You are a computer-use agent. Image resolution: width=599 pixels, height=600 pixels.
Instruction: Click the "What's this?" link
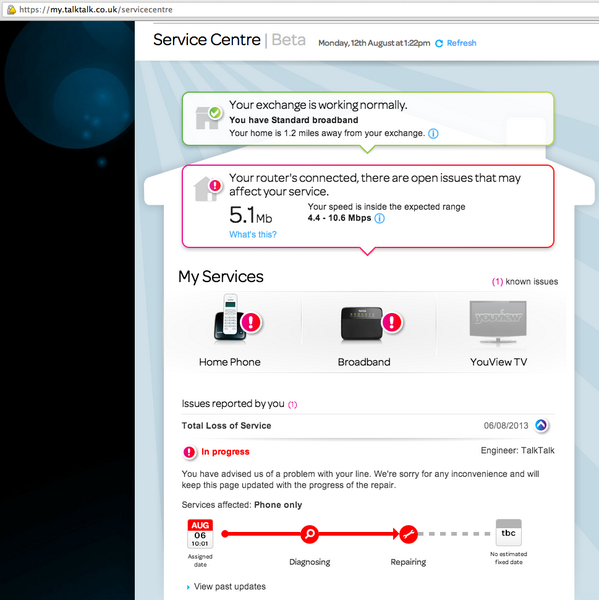[253, 235]
